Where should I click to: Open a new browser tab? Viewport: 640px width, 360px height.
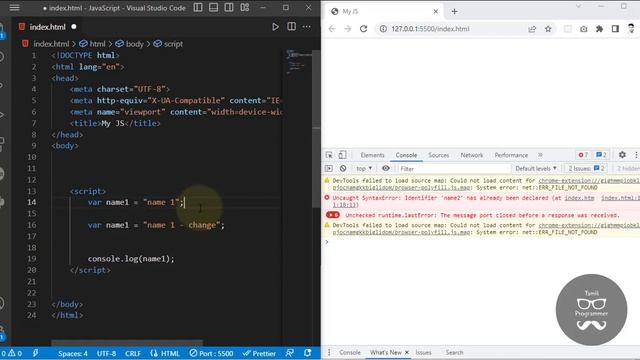pos(454,11)
